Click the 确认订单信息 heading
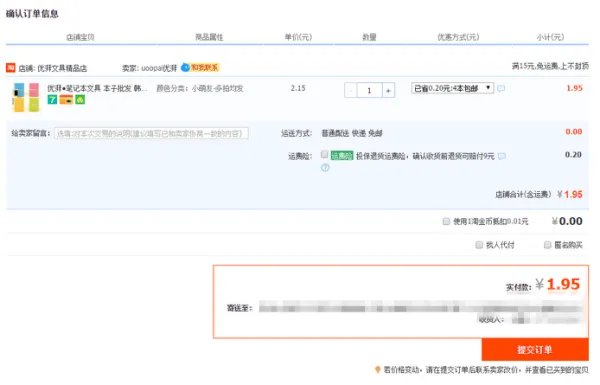600x385 pixels. tap(32, 14)
